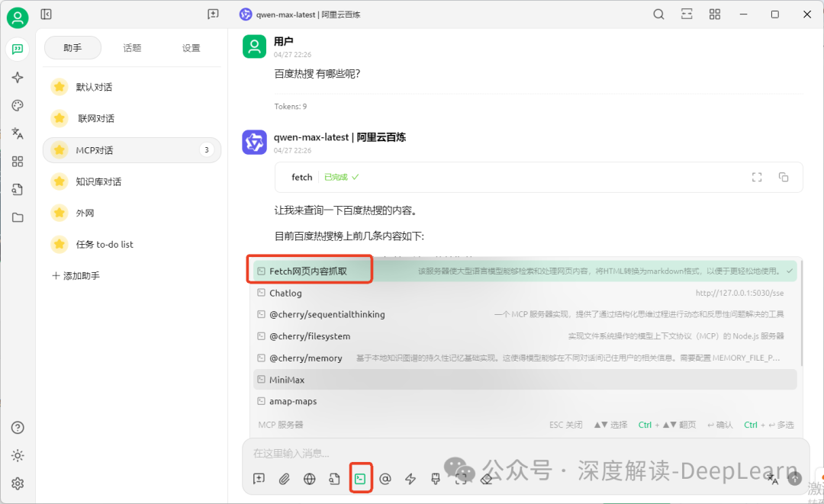Open the assistants chat icon in sidebar
Viewport: 824px width, 504px height.
(18, 50)
